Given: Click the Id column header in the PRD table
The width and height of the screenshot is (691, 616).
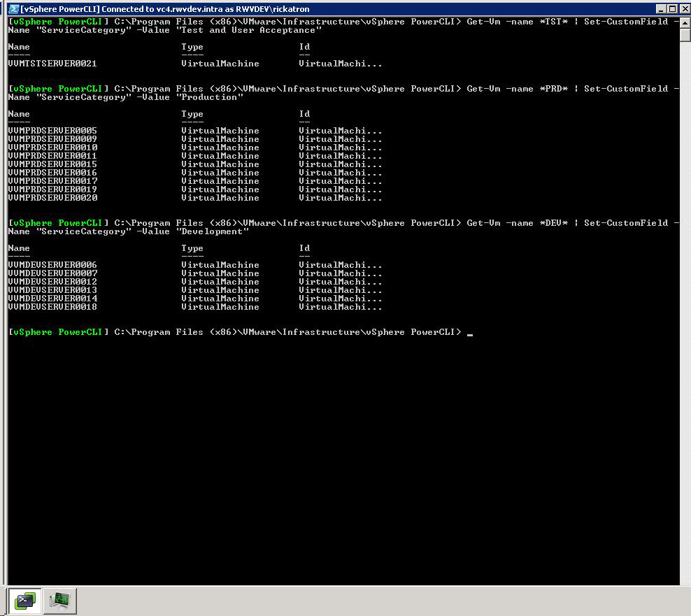Looking at the screenshot, I should tap(304, 114).
